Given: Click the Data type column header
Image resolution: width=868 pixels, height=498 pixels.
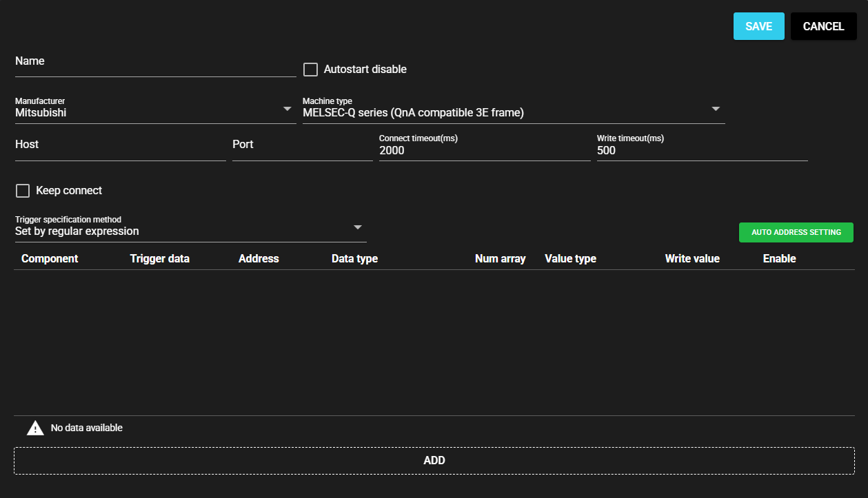Looking at the screenshot, I should (x=354, y=259).
